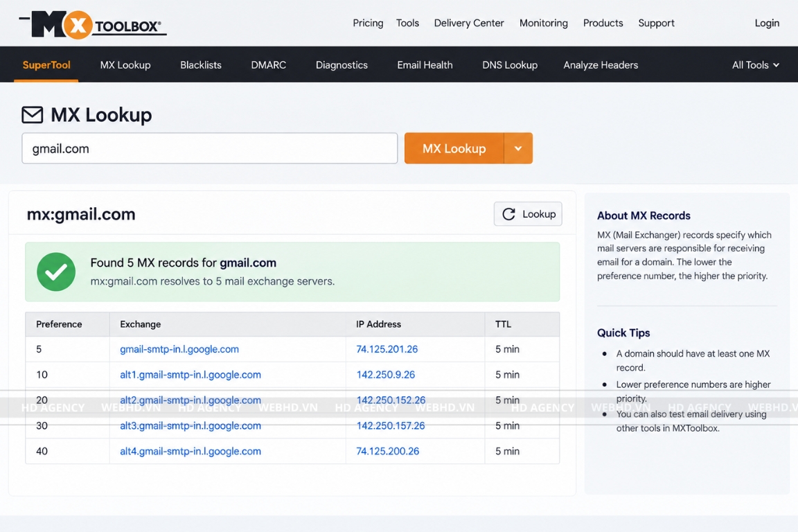Expand the All Tools menu
798x532 pixels.
(x=756, y=64)
